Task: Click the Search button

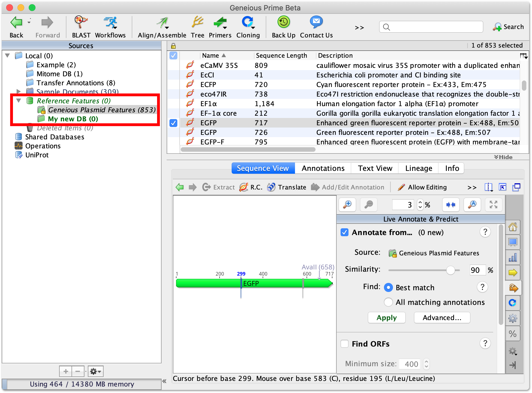Action: click(x=508, y=27)
